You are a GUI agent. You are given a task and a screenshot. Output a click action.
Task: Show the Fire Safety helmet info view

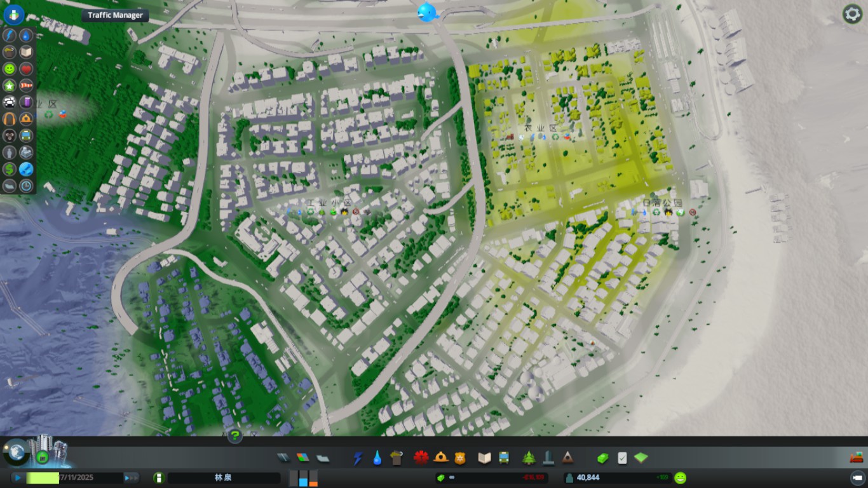click(x=26, y=119)
